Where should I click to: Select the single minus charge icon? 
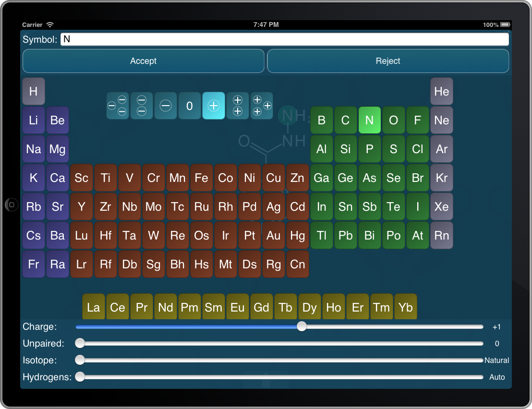(166, 106)
